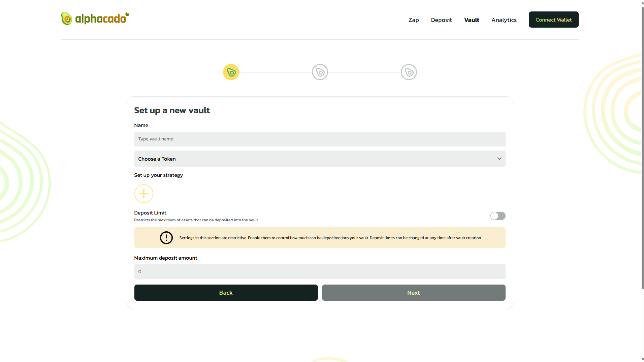Enable the Deposit Limit toggle
The height and width of the screenshot is (362, 644).
point(498,216)
